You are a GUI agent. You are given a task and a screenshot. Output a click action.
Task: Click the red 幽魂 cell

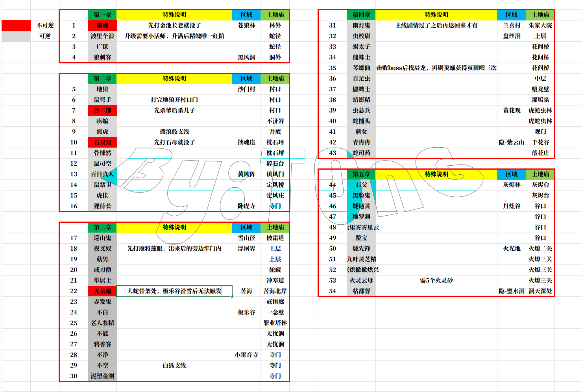pos(102,25)
